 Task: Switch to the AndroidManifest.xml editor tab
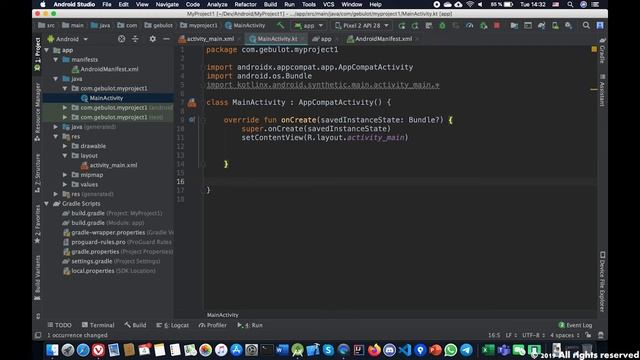(x=383, y=39)
